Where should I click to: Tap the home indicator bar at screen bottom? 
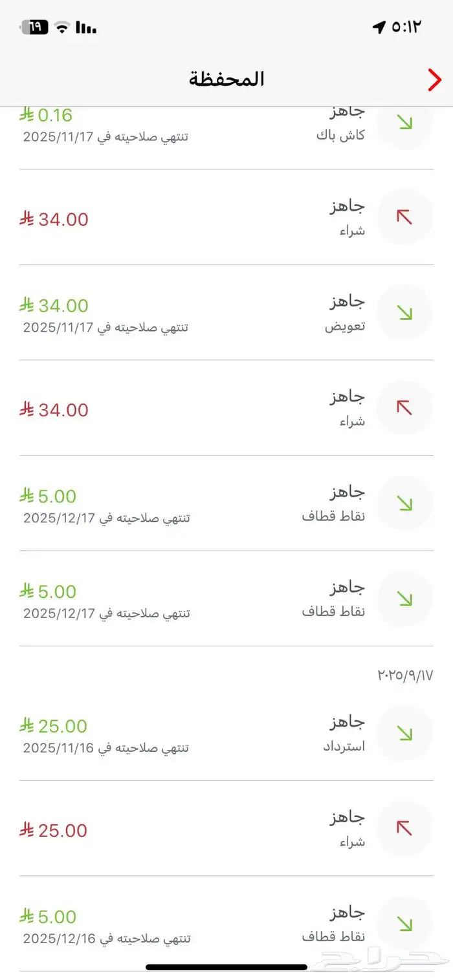[226, 967]
